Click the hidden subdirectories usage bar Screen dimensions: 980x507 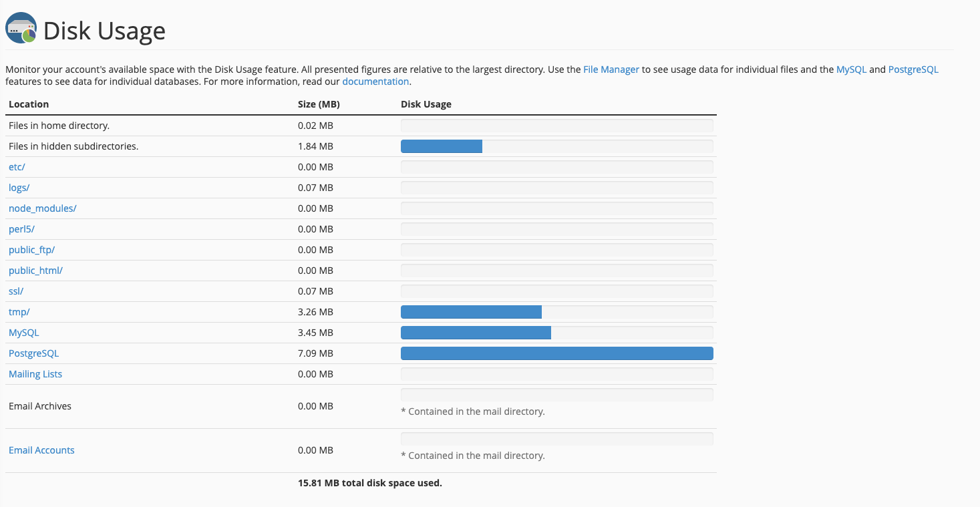557,146
